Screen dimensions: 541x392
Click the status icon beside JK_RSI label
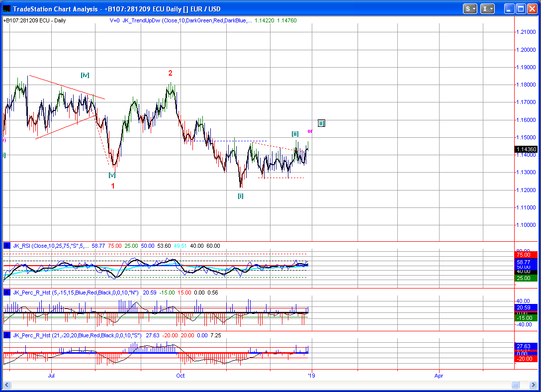click(6, 246)
